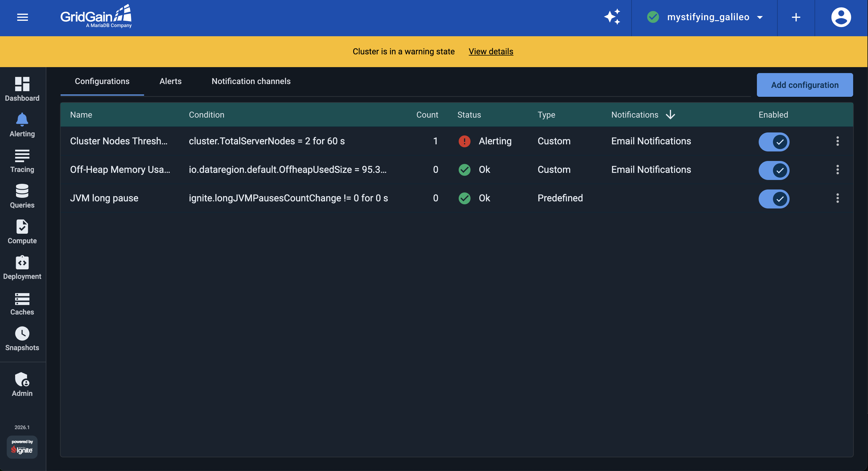Click Notifications column sort arrow

(670, 115)
